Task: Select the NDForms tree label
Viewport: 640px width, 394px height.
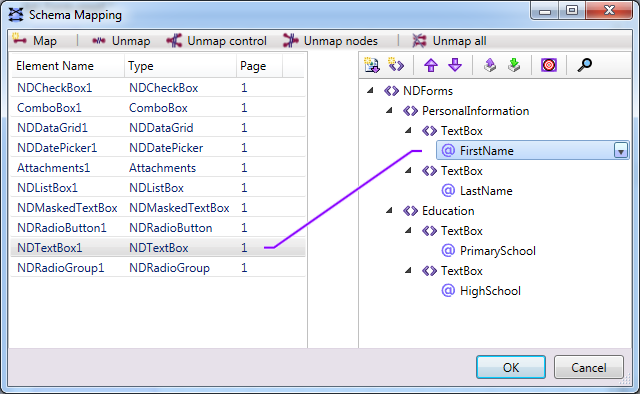Action: tap(428, 91)
